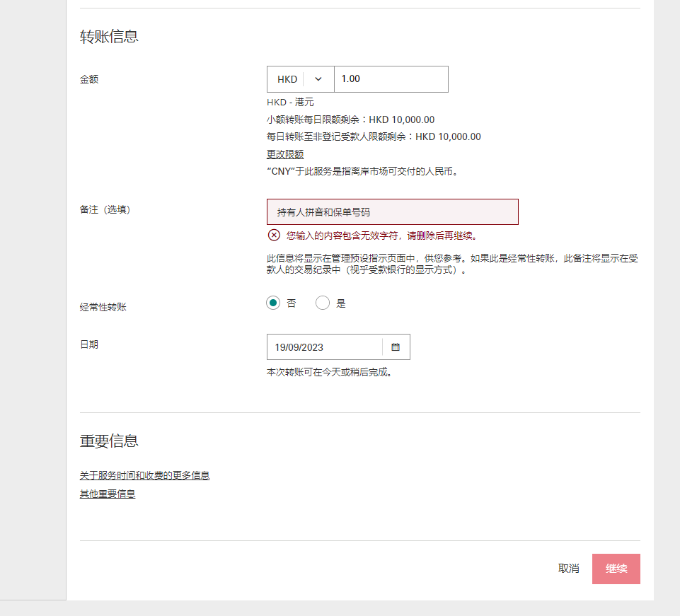
Task: Click the error circle-X icon below the remark field
Action: click(x=274, y=235)
